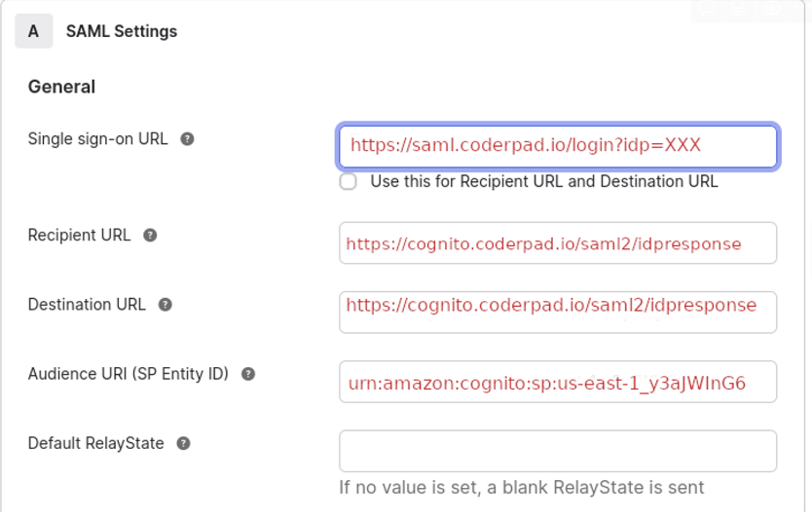Click the Single sign-on URL label
This screenshot has width=812, height=520.
click(97, 138)
